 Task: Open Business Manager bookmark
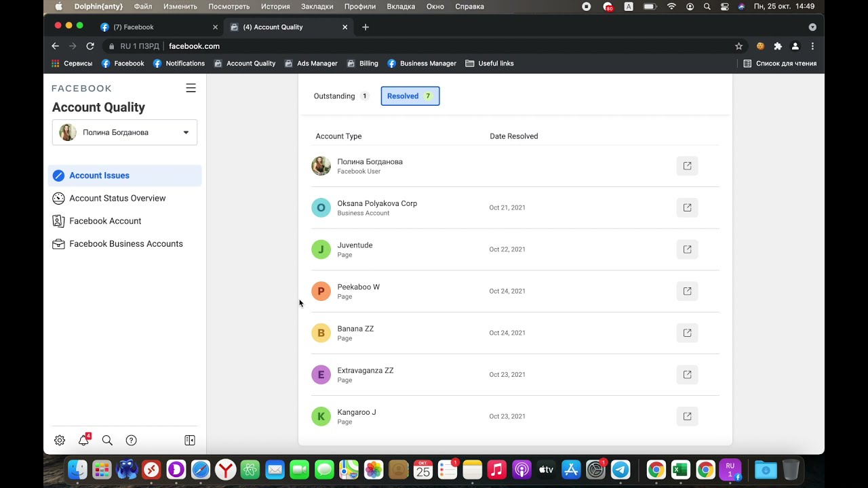tap(422, 64)
